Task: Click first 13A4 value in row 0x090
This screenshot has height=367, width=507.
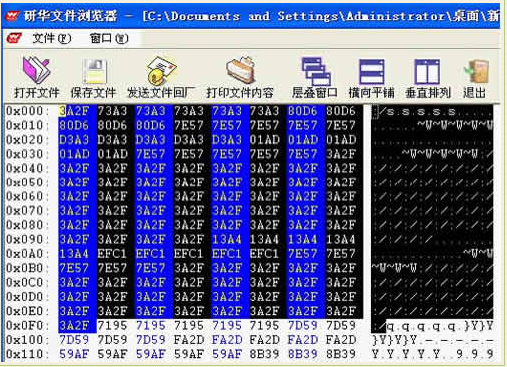Action: click(227, 239)
